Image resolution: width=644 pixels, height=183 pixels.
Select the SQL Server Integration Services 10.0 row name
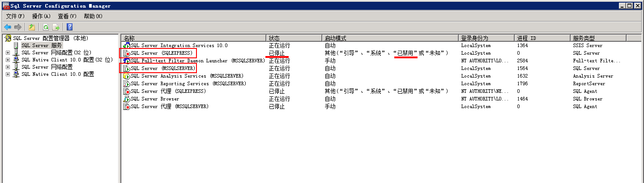click(179, 45)
